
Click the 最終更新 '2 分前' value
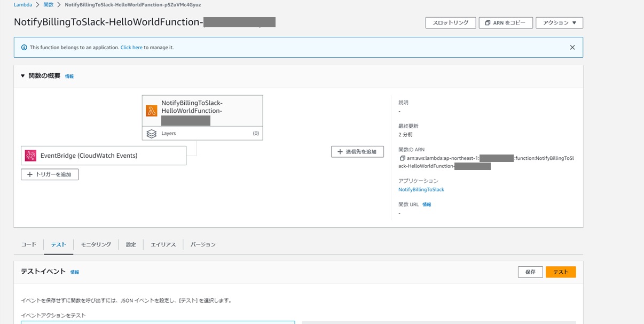tap(405, 135)
